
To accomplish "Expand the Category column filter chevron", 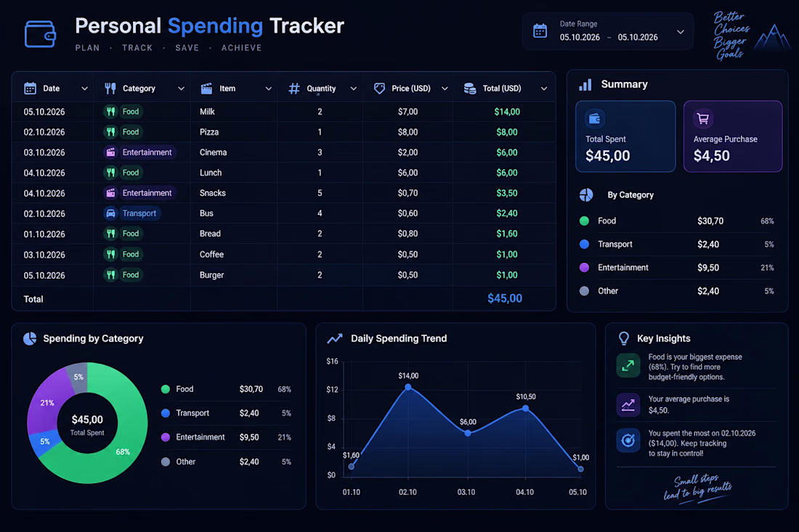I will tap(181, 89).
